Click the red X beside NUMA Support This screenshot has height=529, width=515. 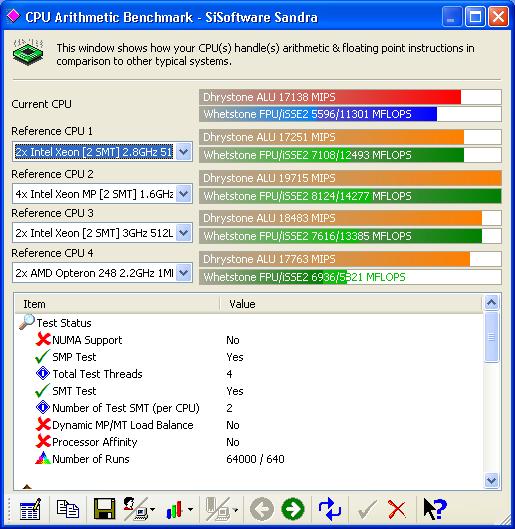click(x=43, y=339)
